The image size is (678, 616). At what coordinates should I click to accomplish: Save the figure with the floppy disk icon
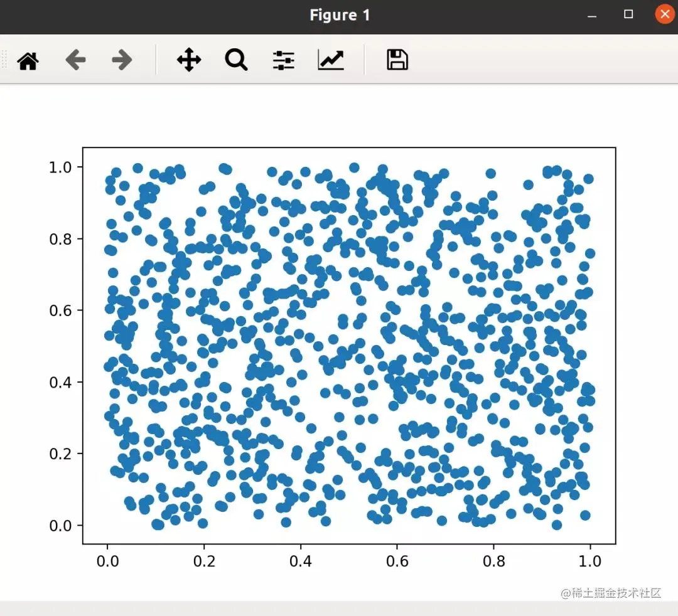(x=397, y=60)
